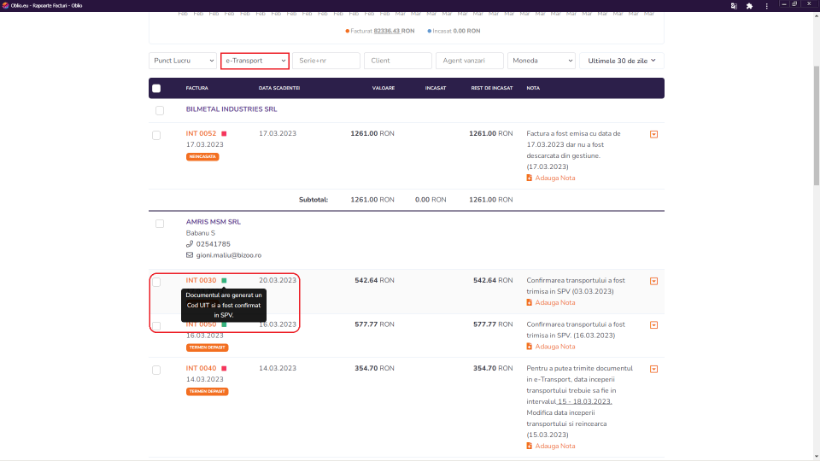Click the page vertical scrollbar thumb
This screenshot has width=820, height=461.
tap(816, 125)
